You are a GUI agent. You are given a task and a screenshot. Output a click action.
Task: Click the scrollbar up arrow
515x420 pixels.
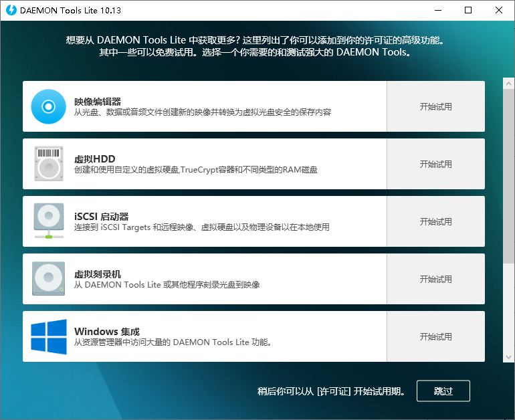508,84
